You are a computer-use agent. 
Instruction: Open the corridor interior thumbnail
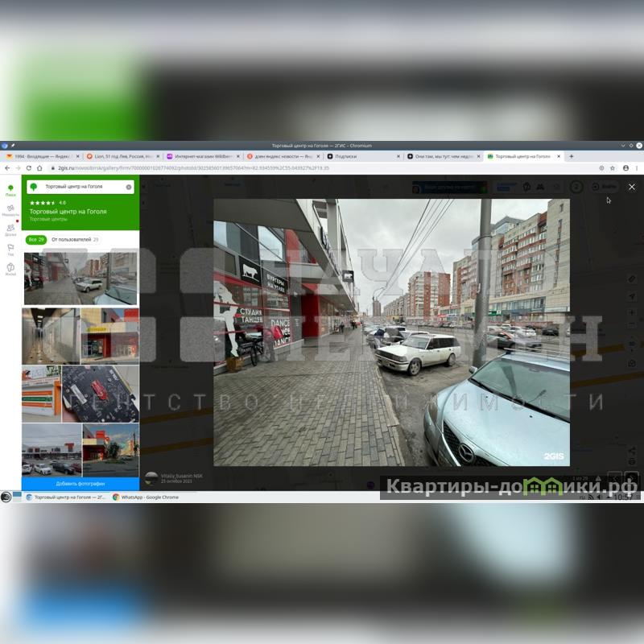pyautogui.click(x=50, y=335)
